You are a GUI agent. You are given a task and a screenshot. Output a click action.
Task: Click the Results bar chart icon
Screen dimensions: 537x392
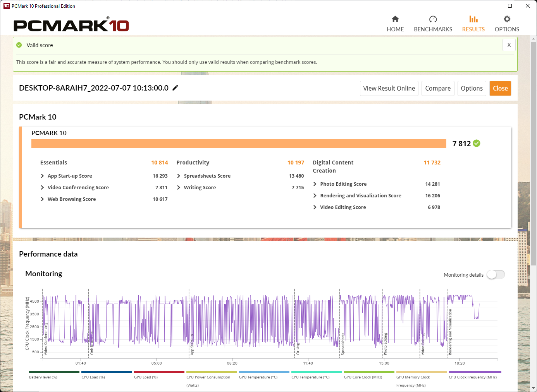473,19
